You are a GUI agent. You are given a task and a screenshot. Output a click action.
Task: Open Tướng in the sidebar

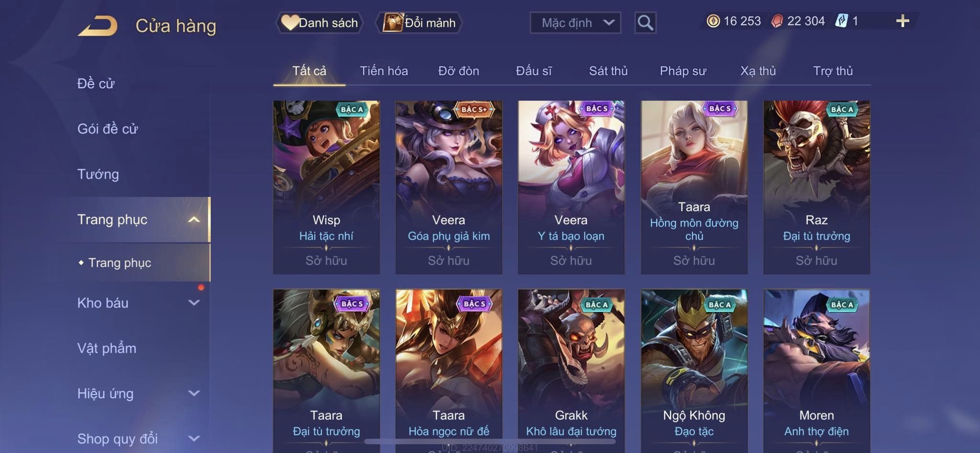tap(98, 174)
